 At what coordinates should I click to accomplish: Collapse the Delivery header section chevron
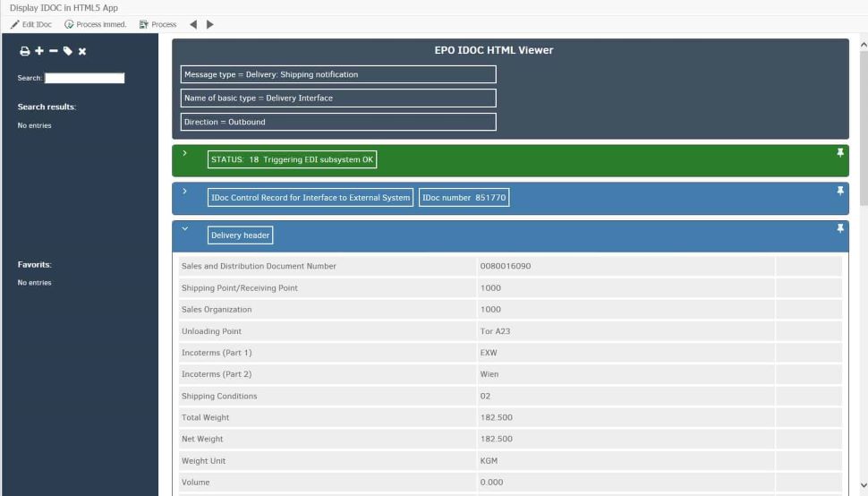pyautogui.click(x=184, y=228)
